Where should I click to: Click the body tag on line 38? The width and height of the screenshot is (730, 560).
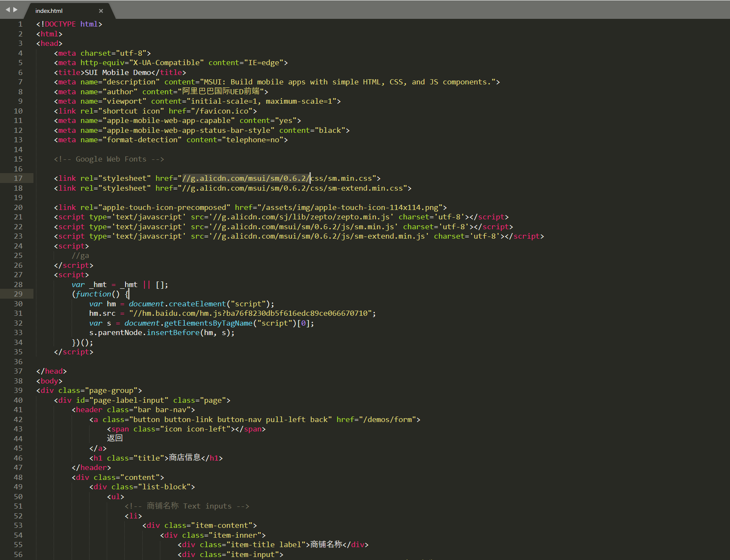(x=49, y=381)
